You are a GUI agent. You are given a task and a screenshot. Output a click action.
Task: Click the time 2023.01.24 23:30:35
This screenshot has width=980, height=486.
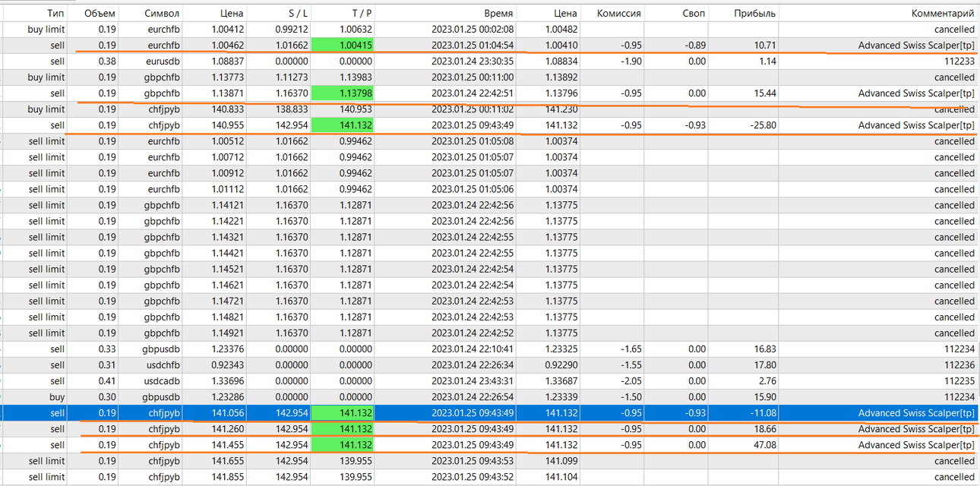(x=473, y=62)
